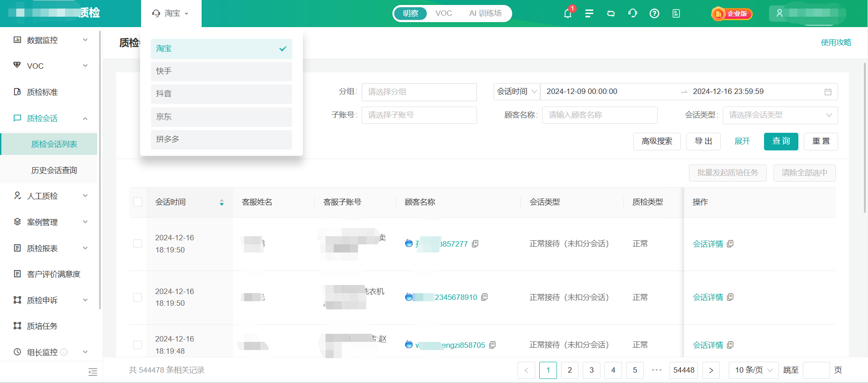Click the start date 2024-12-09 00:00:00 field
Viewport: 868px width, 383px height.
[581, 92]
